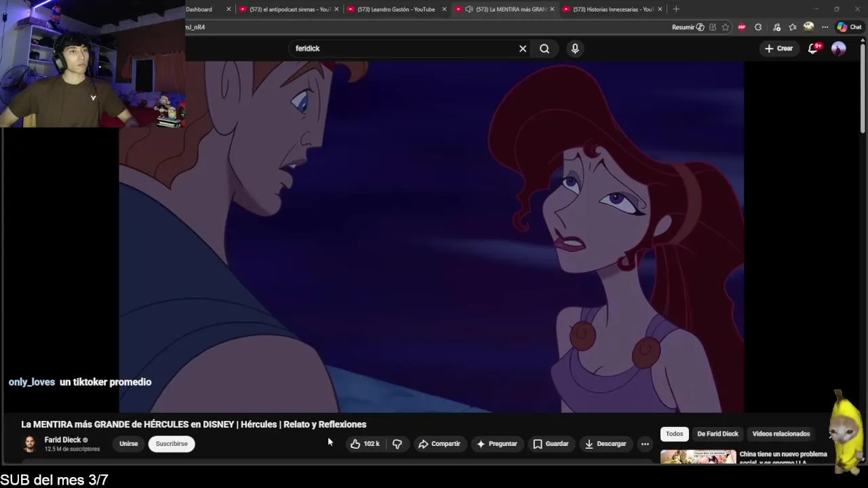This screenshot has height=488, width=868.
Task: Activate voice search microphone icon
Action: pos(575,49)
